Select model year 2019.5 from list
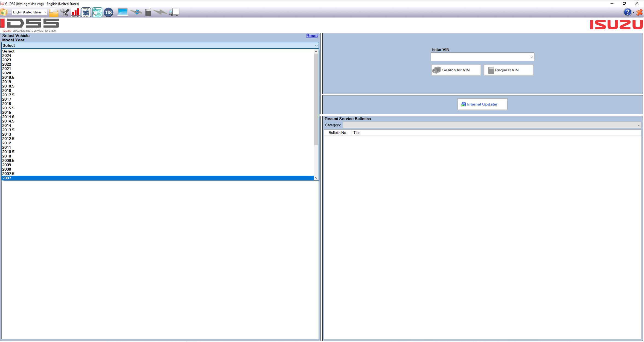Screen dimensions: 644x342 tap(8, 77)
